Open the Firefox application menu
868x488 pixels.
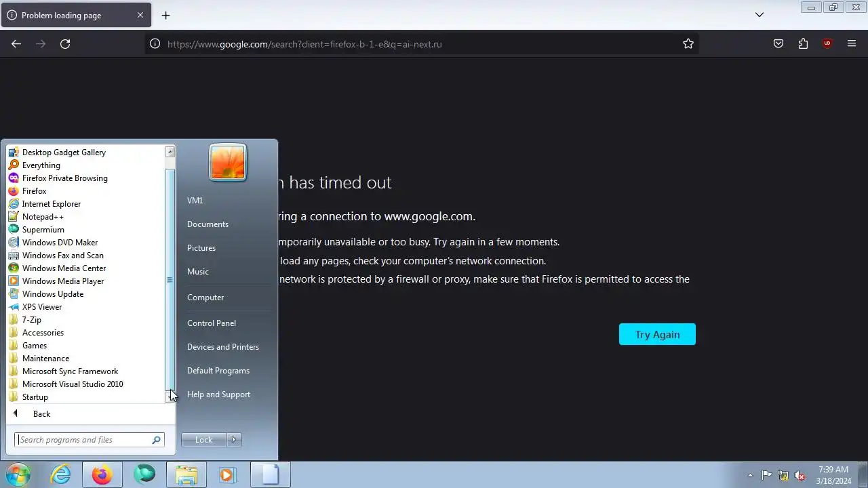[x=852, y=43]
